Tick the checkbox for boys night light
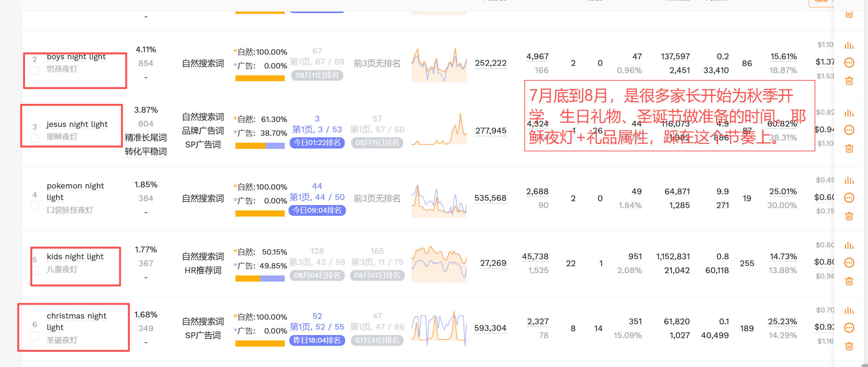The height and width of the screenshot is (367, 868). (35, 71)
